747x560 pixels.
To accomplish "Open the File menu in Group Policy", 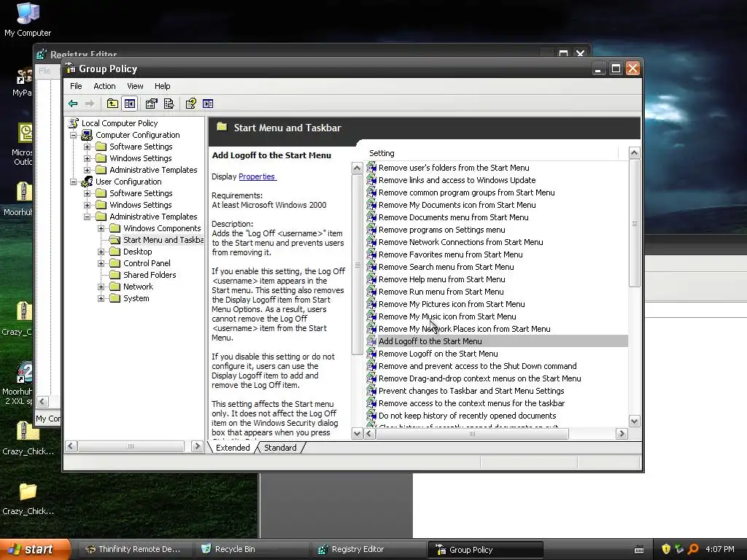I will point(76,86).
